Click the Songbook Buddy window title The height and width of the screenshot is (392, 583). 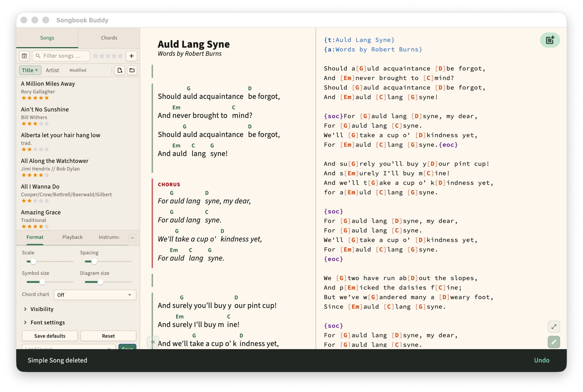[82, 20]
